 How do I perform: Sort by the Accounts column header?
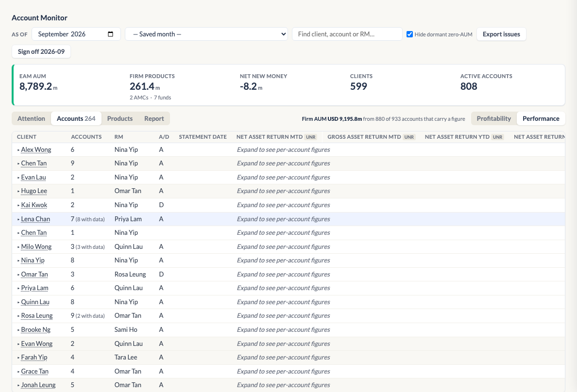(86, 137)
